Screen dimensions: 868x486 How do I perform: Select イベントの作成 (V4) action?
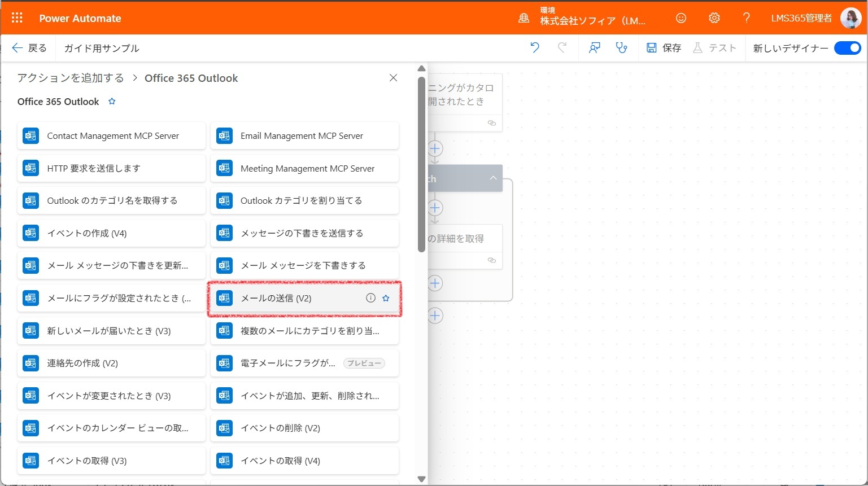(111, 233)
